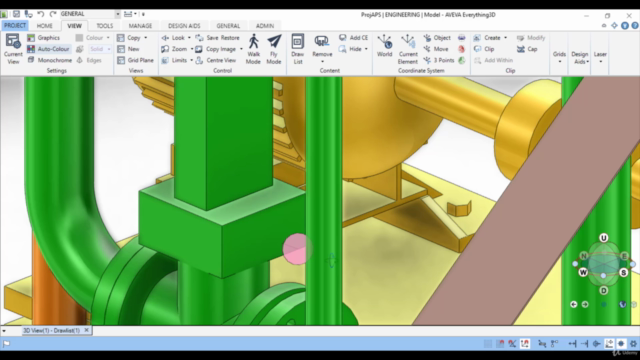Look West using W compass button
The width and height of the screenshot is (640, 360).
click(x=583, y=272)
